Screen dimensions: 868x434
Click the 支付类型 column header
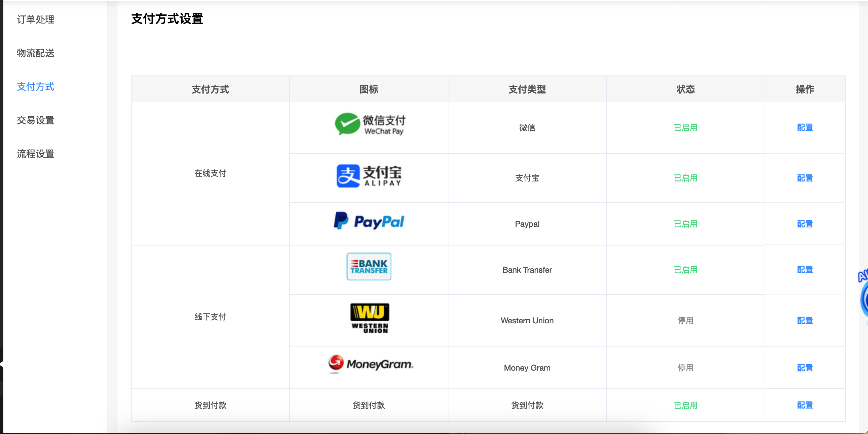[527, 89]
